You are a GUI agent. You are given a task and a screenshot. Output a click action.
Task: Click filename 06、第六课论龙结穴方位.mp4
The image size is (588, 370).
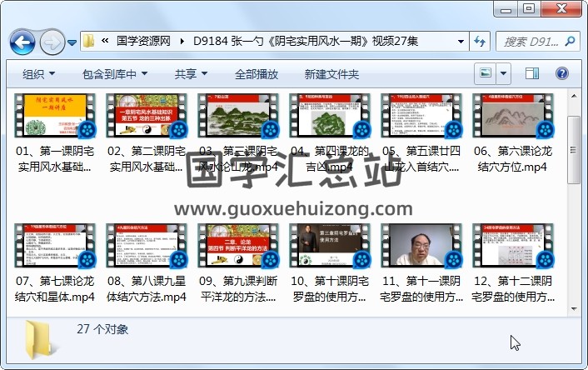[x=512, y=159]
